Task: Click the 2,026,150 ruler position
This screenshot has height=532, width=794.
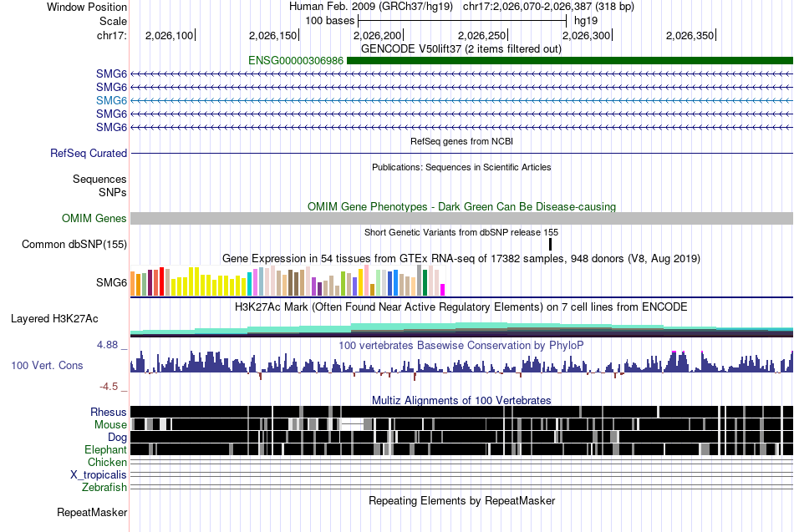Action: [x=273, y=35]
